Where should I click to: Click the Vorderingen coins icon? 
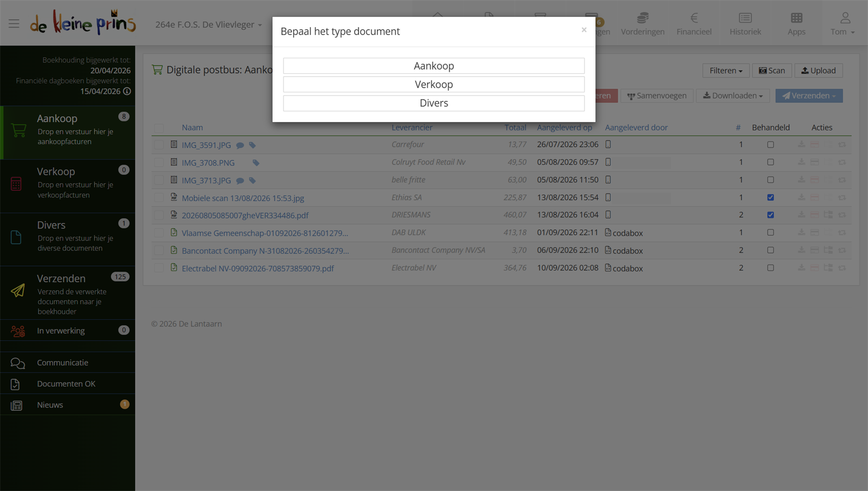pos(642,18)
